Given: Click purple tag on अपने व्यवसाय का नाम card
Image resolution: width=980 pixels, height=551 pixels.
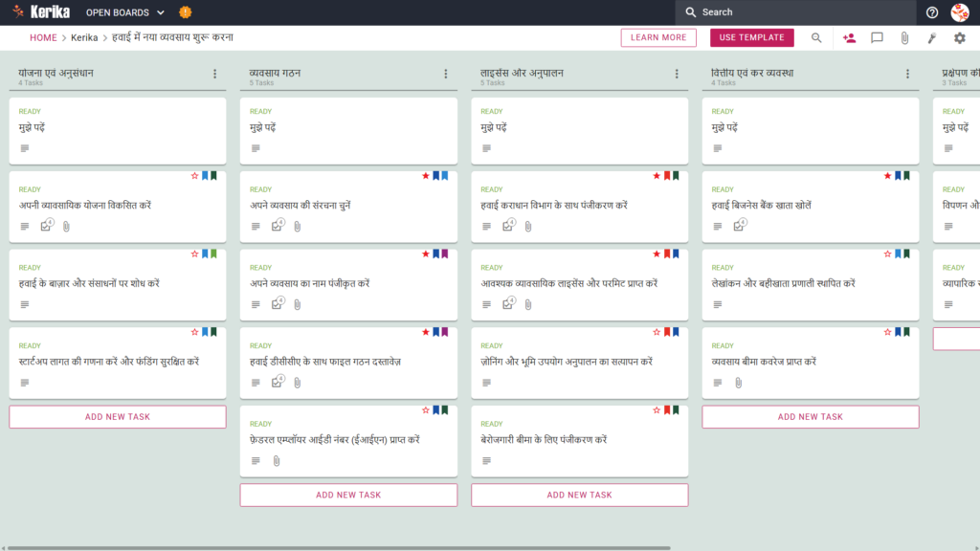Looking at the screenshot, I should tap(445, 254).
